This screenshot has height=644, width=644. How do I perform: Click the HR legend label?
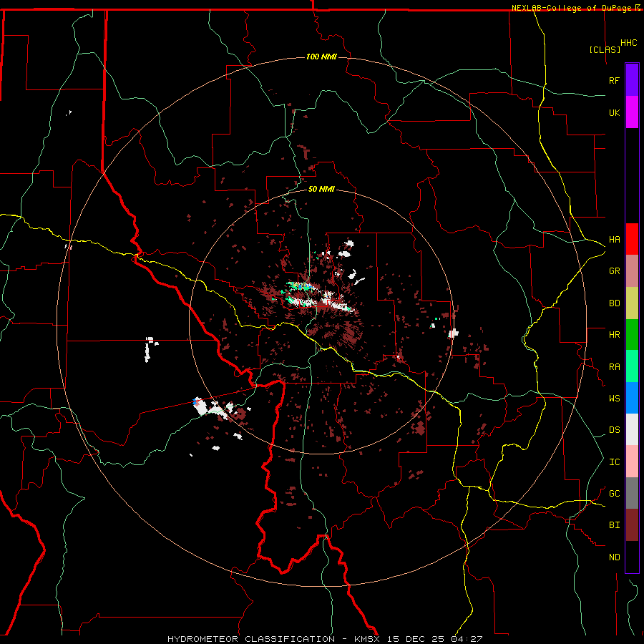pyautogui.click(x=614, y=334)
